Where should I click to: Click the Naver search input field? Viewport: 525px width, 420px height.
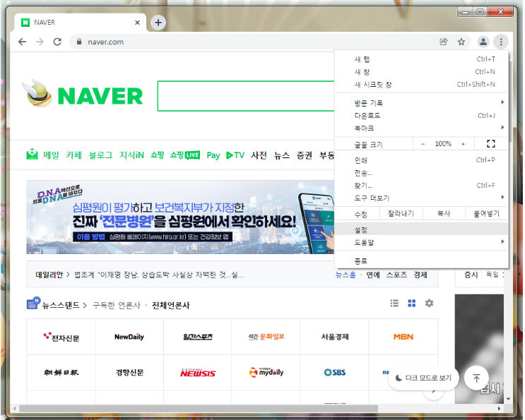pos(246,96)
